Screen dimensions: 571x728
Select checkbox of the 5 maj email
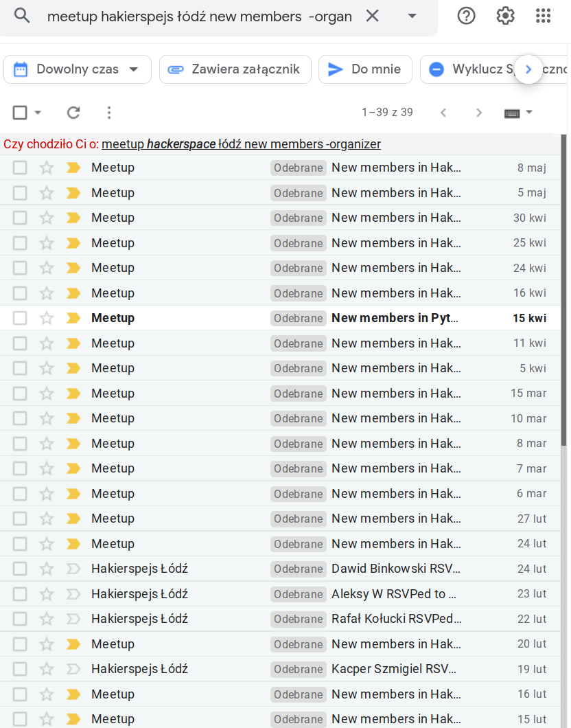click(20, 193)
